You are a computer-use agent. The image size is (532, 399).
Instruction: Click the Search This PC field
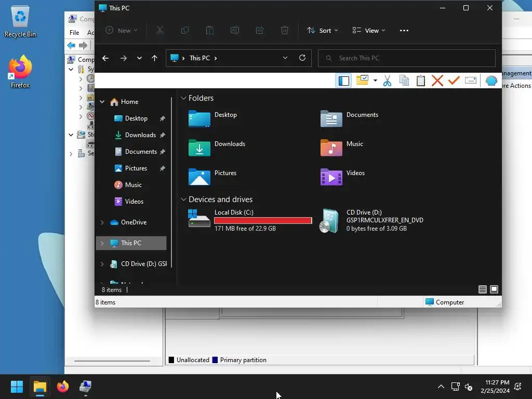[406, 58]
